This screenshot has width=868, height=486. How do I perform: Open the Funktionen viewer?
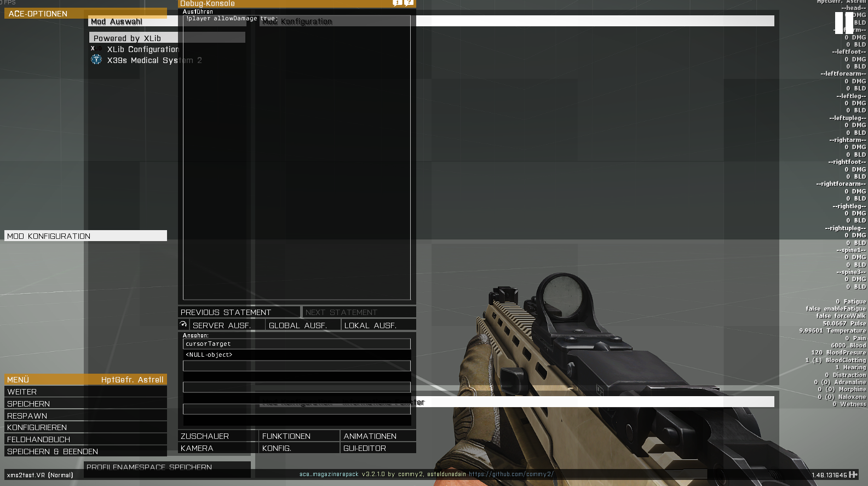299,436
